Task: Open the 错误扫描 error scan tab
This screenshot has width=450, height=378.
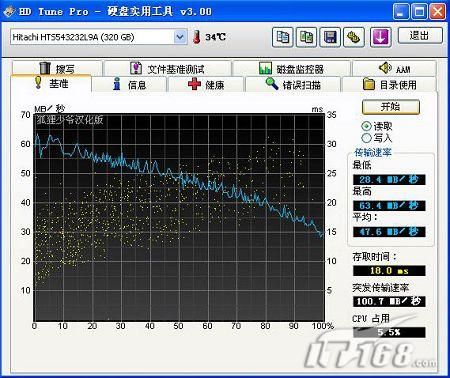Action: pyautogui.click(x=293, y=85)
